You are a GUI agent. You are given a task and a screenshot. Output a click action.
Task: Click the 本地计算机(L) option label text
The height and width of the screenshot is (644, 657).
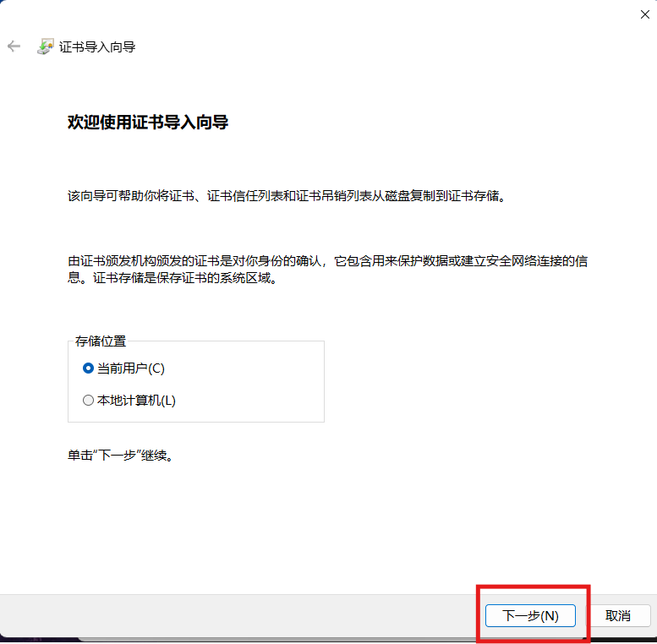point(136,401)
